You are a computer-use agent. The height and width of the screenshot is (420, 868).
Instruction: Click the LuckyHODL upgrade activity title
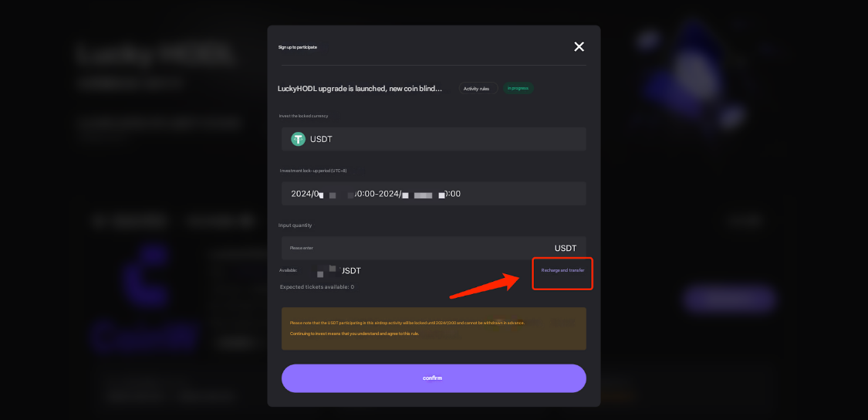[360, 88]
